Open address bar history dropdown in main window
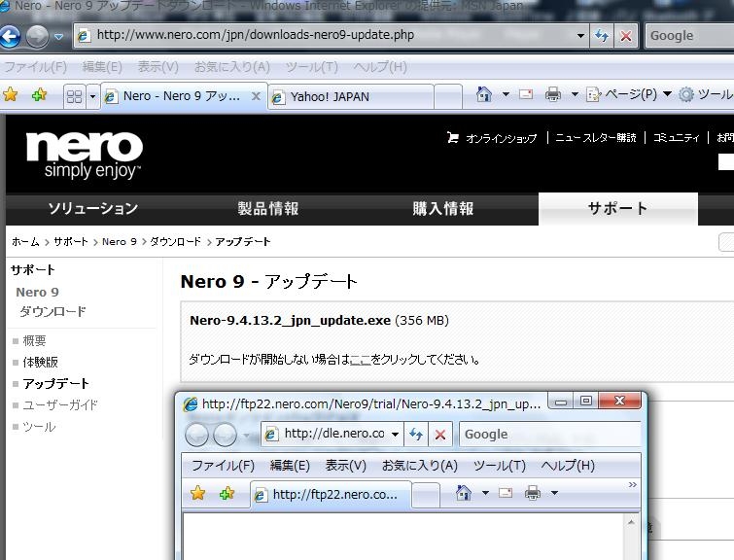 tap(580, 36)
